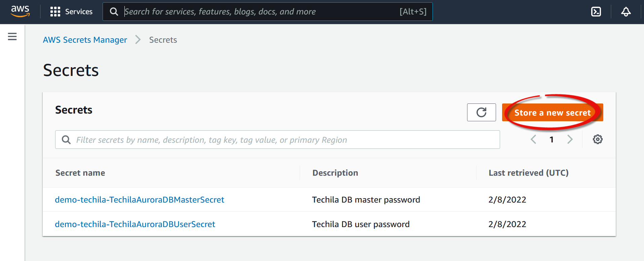Focus the Filter secrets input field
Screen dimensions: 644x261
pos(282,140)
